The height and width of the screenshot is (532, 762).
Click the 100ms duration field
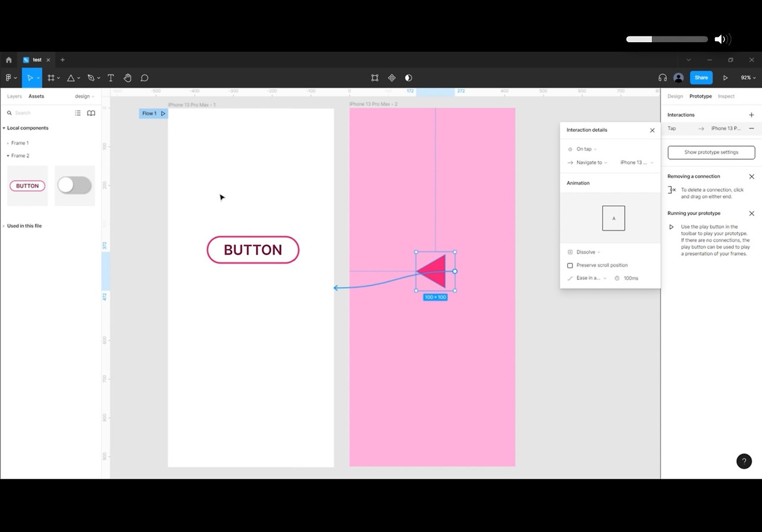pyautogui.click(x=631, y=278)
